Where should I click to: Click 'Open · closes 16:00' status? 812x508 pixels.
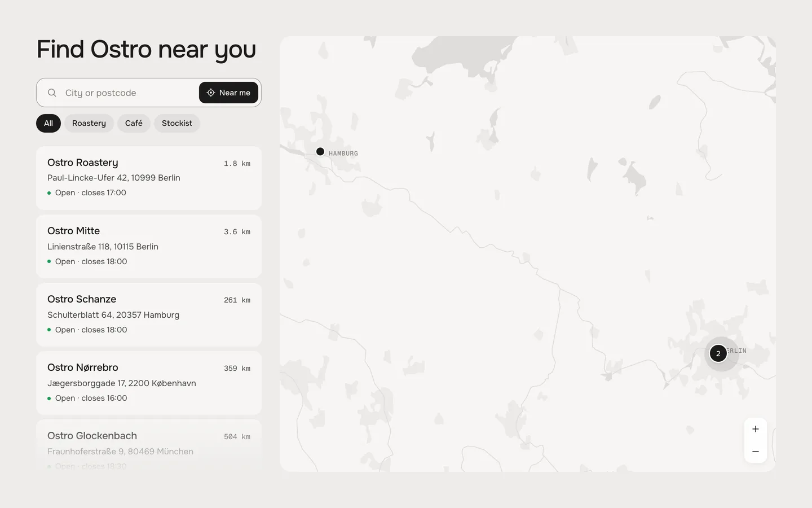[x=87, y=398]
